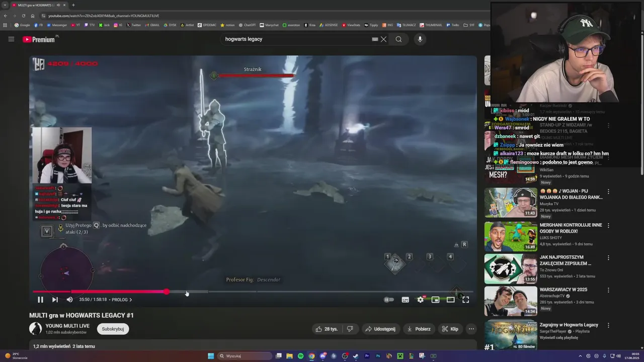Screen dimensions: 644x362
Task: Open ChatGPT bookmark
Action: (248, 25)
